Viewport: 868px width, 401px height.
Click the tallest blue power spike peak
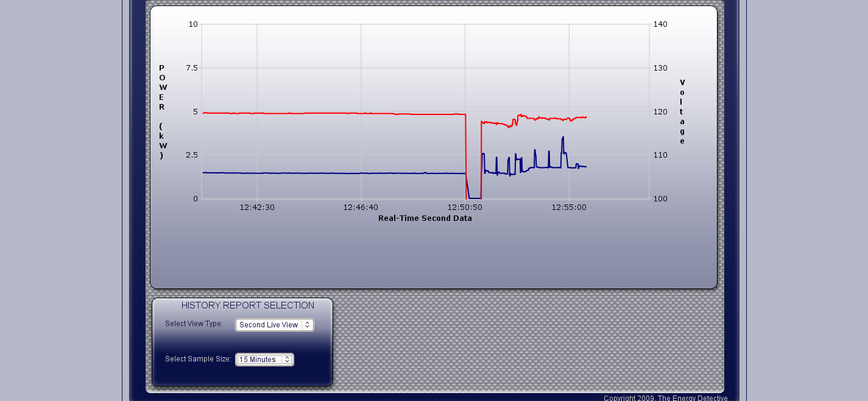[x=563, y=138]
